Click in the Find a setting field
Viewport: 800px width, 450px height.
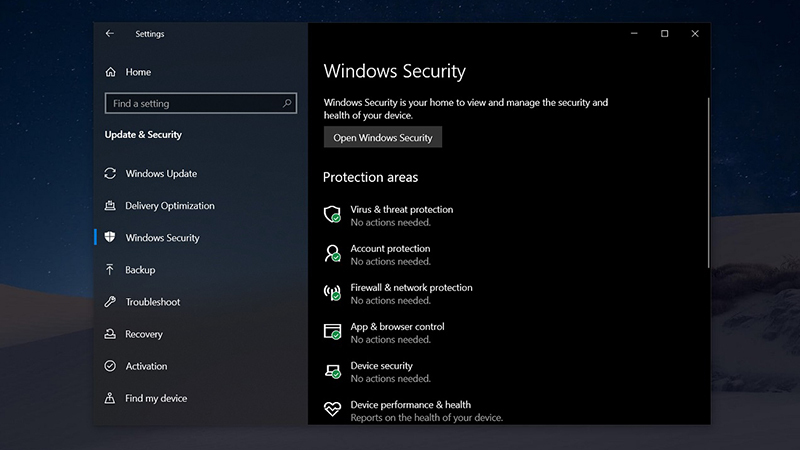coord(201,103)
